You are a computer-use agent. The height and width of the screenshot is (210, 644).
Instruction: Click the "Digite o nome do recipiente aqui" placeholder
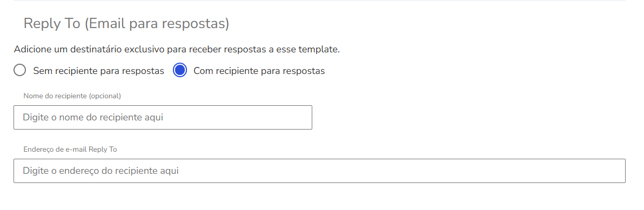point(93,117)
